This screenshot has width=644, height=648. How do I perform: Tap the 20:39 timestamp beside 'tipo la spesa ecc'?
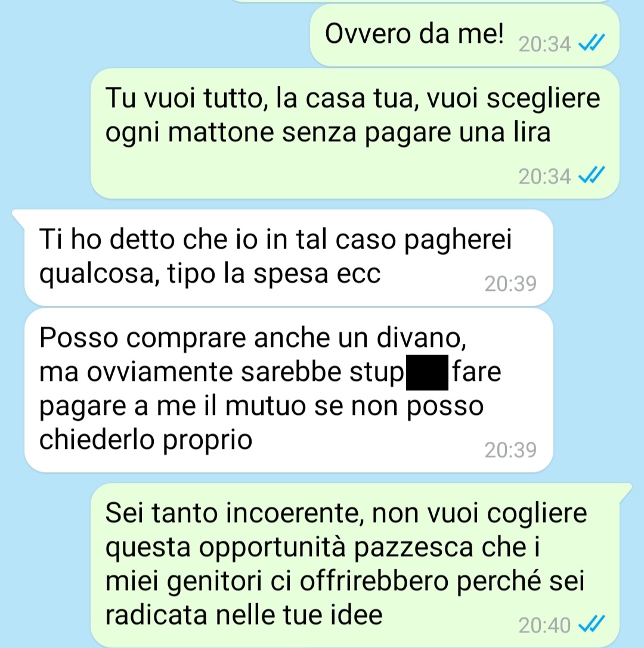pos(510,284)
